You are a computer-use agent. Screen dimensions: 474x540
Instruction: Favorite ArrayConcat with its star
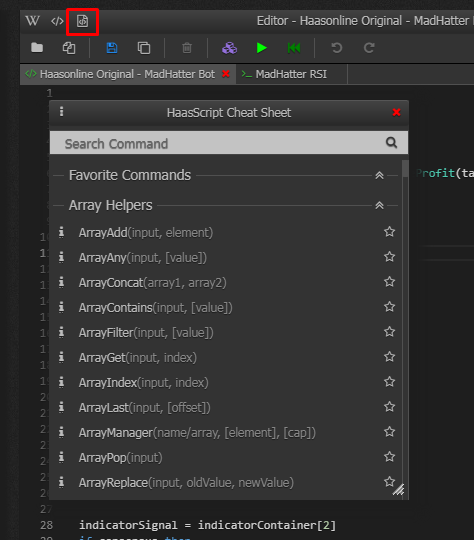pos(389,282)
